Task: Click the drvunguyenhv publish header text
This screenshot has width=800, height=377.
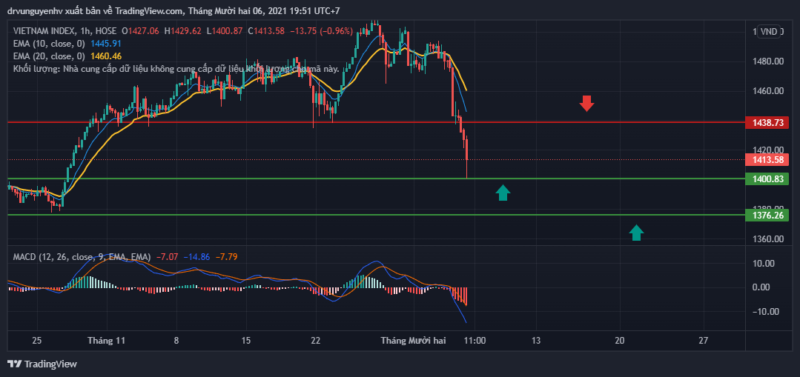Action: (x=174, y=10)
